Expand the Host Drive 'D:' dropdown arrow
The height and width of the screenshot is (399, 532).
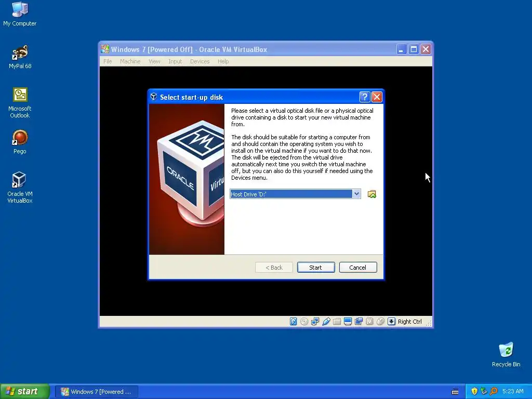[356, 194]
